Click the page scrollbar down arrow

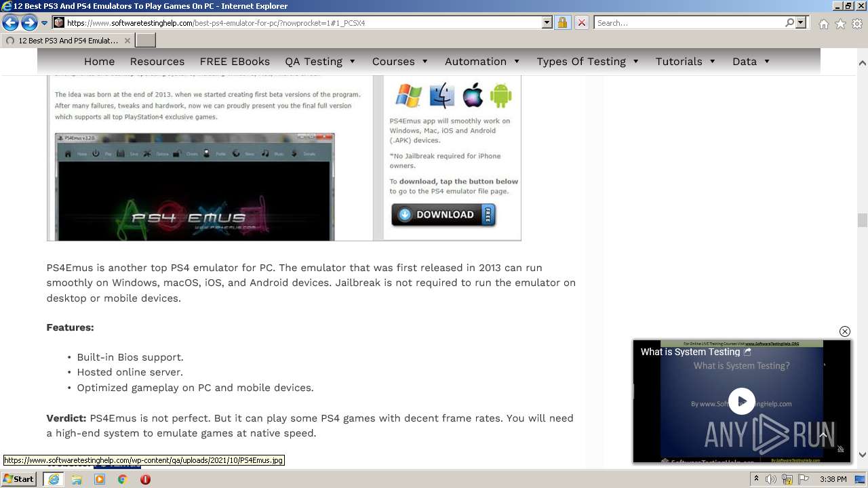[x=862, y=455]
